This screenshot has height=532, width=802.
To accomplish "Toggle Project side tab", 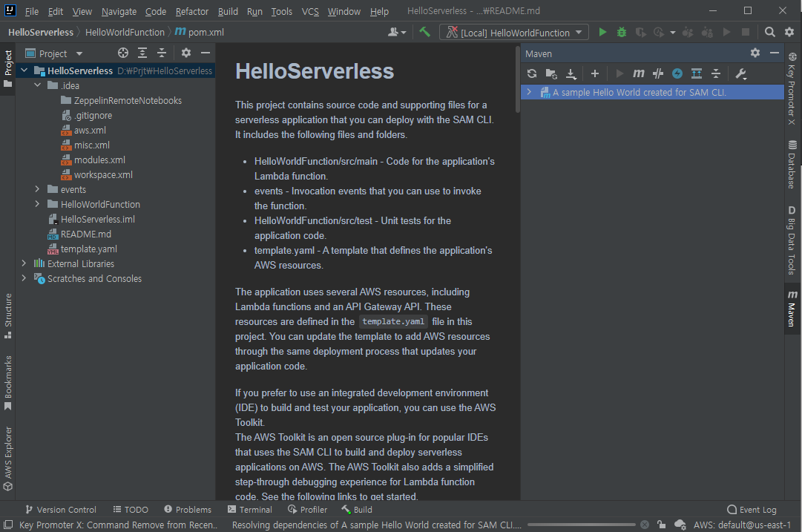I will 7,68.
